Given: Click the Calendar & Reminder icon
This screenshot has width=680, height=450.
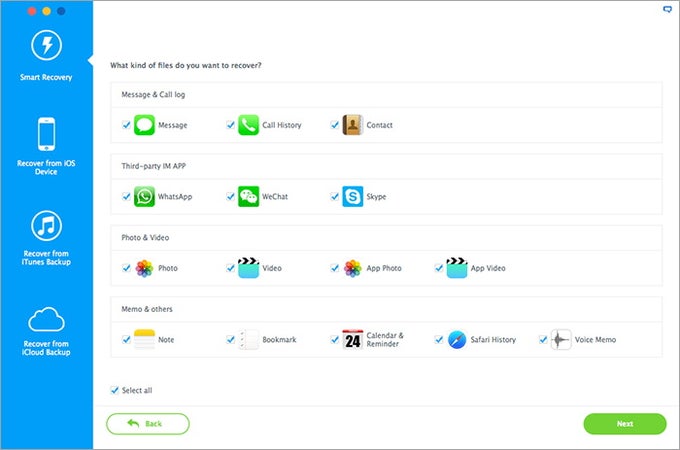Looking at the screenshot, I should point(353,339).
